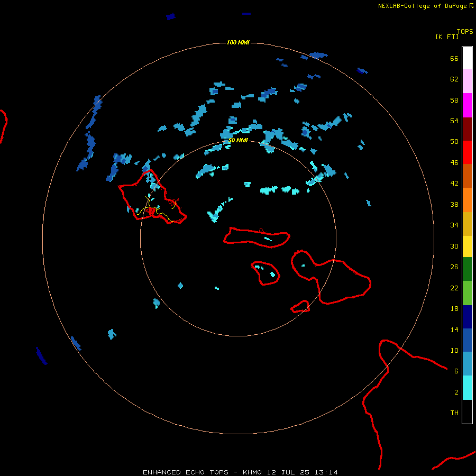Click the 50 legend value

click(x=454, y=142)
